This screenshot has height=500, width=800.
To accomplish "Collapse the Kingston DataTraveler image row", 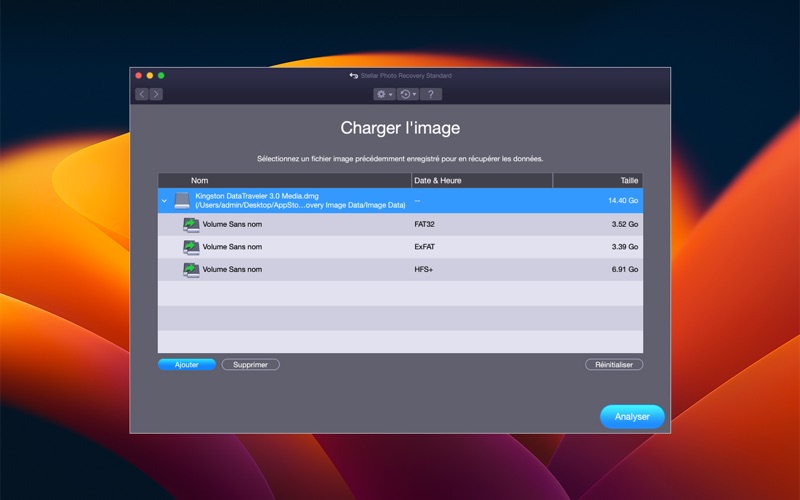I will pyautogui.click(x=164, y=201).
